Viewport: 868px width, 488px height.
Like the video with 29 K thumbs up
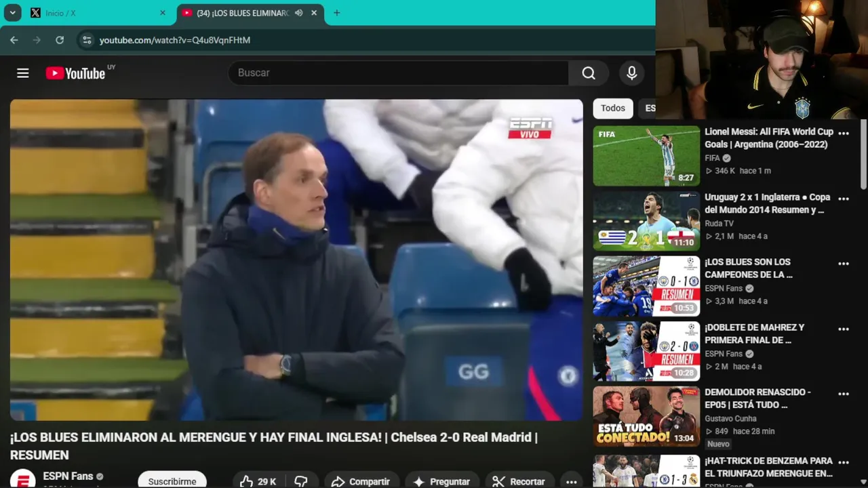click(259, 481)
